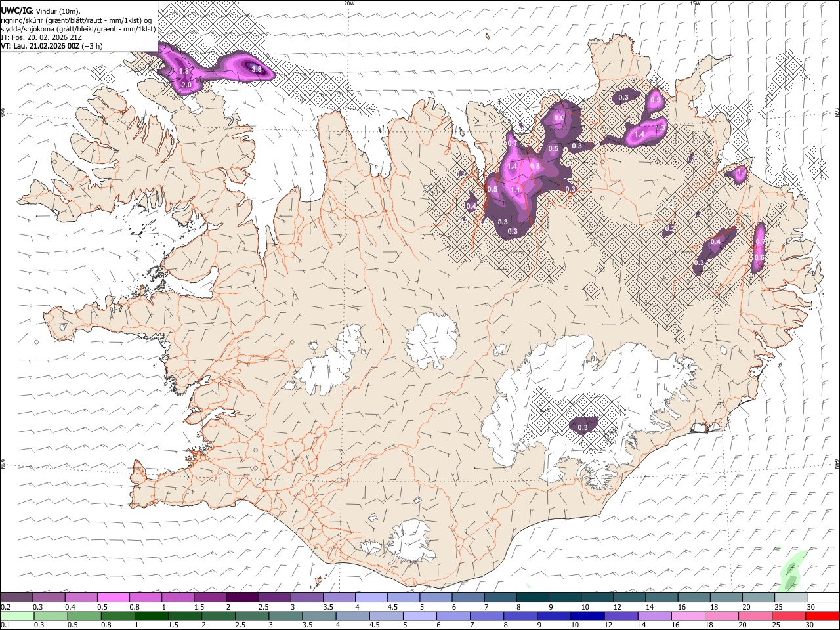Screen dimensions: 840x630
Task: Click the 'slydda/snjókoma' legend description line
Action: pos(78,29)
